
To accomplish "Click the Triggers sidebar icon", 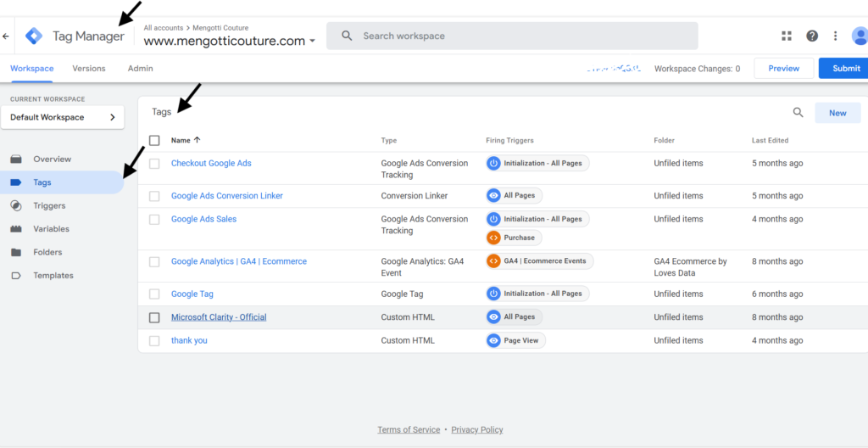I will tap(16, 205).
